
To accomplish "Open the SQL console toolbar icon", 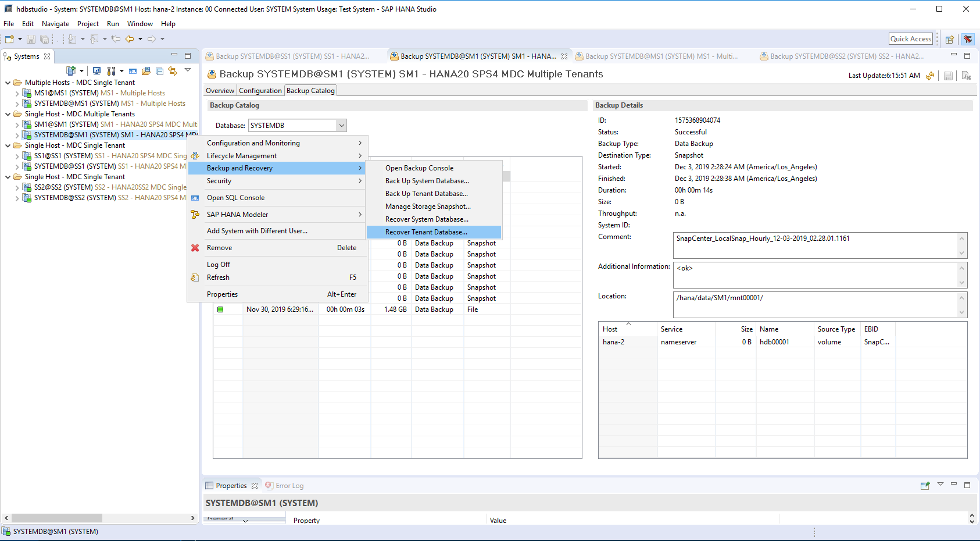I will click(x=133, y=71).
